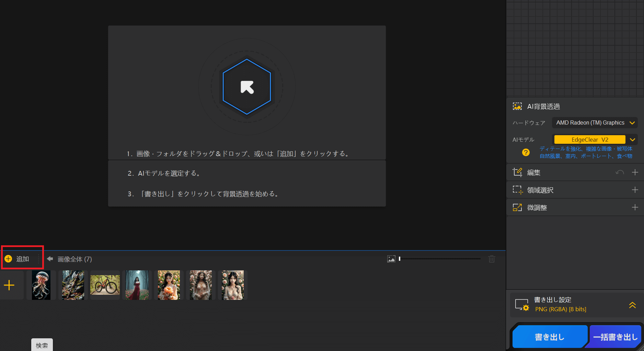Click the yellow question mark help icon
644x351 pixels.
point(526,152)
